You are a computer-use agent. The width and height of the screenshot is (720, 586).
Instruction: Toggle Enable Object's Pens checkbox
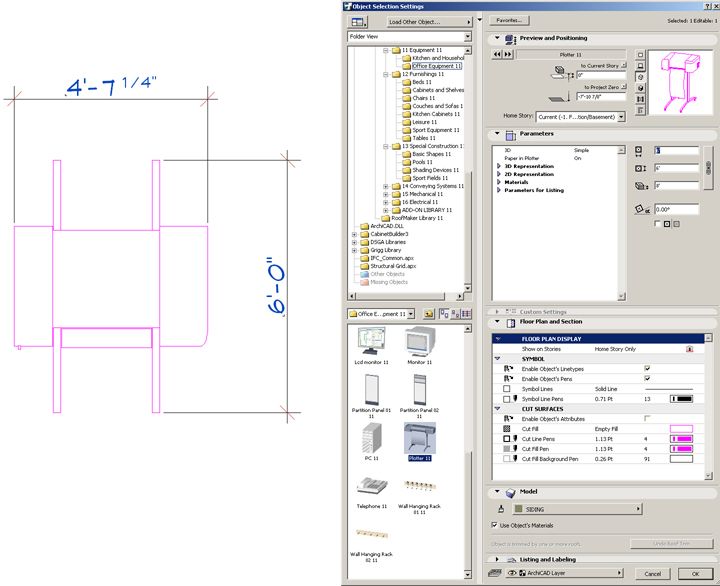pyautogui.click(x=647, y=378)
